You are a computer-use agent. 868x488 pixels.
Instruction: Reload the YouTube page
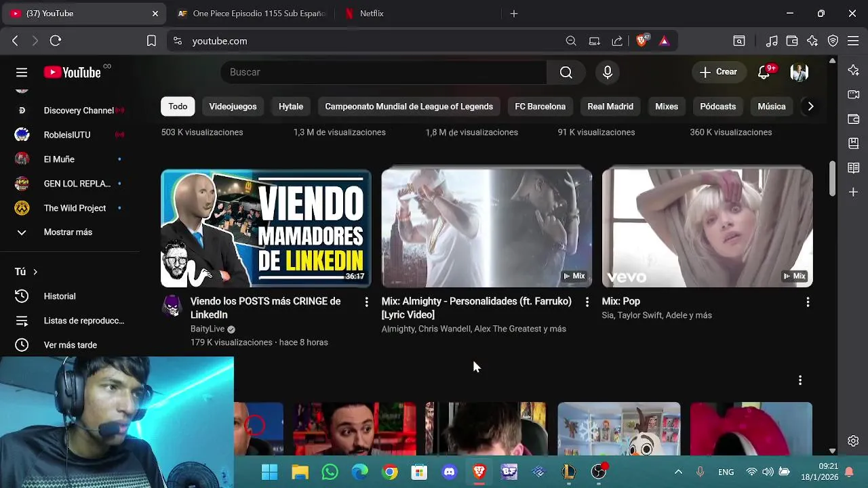click(x=56, y=41)
